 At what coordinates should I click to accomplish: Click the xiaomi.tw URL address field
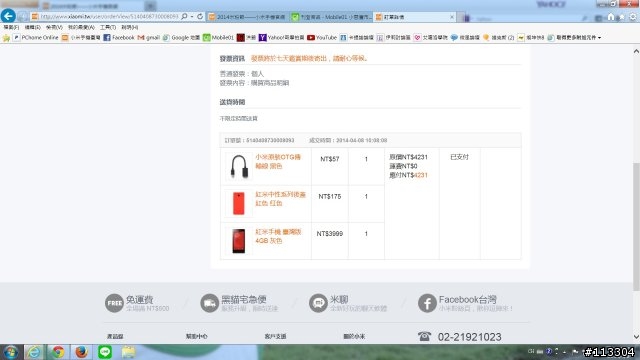[x=109, y=16]
